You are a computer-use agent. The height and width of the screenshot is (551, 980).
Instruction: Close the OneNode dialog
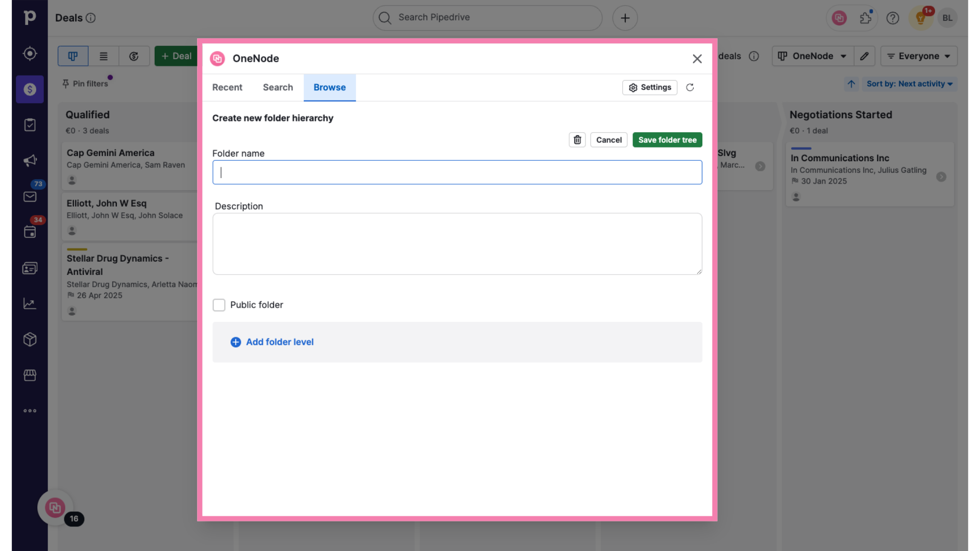click(x=697, y=59)
